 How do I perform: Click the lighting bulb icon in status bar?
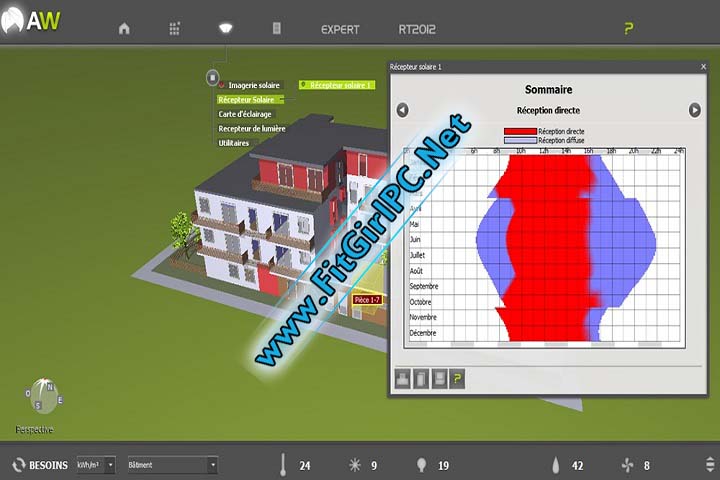pyautogui.click(x=421, y=464)
